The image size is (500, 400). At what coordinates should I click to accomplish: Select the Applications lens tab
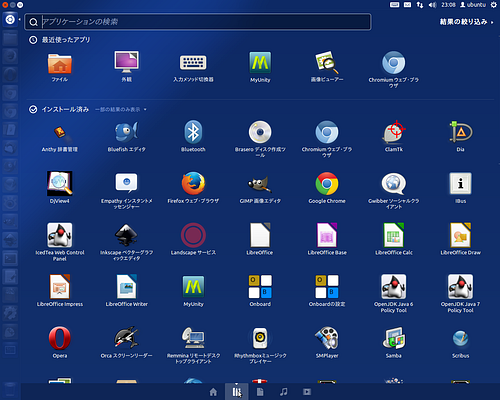click(236, 392)
